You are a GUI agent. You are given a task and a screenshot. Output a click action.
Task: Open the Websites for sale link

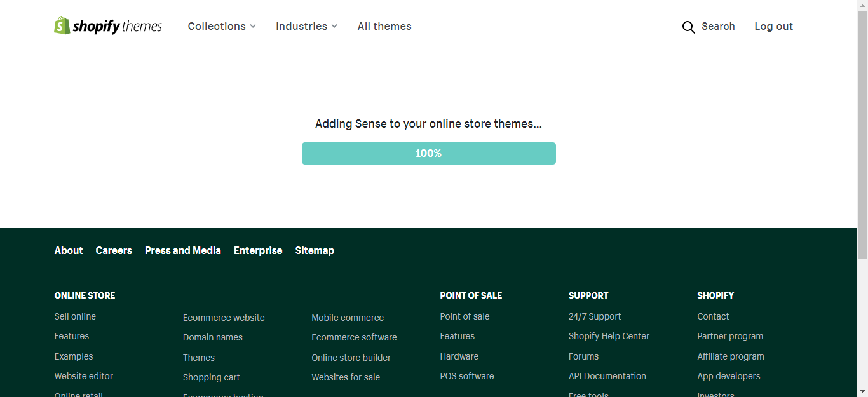click(x=346, y=377)
